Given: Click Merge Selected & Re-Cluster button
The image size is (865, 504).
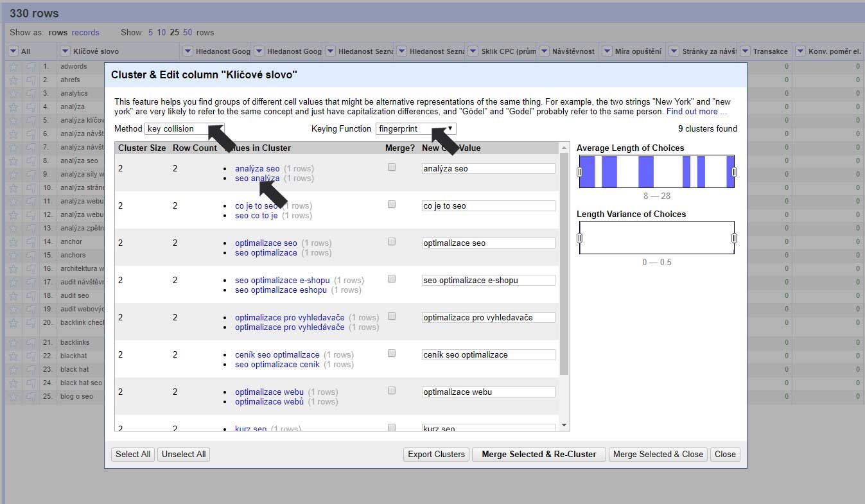Looking at the screenshot, I should 539,455.
